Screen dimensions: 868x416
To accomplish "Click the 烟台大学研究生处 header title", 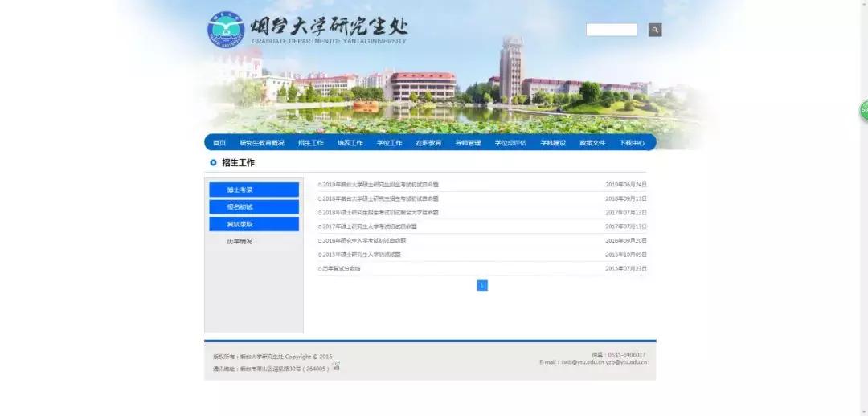I will point(329,26).
